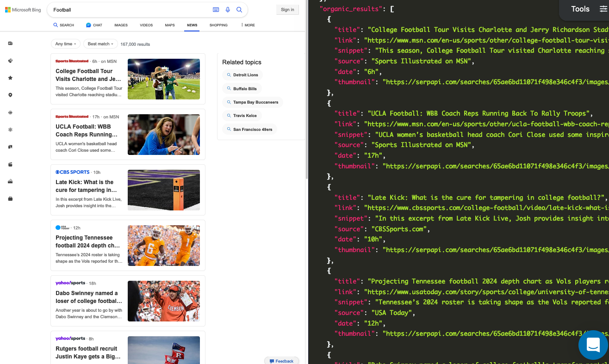The image size is (609, 364).
Task: Switch to the Videos tab
Action: point(146,25)
